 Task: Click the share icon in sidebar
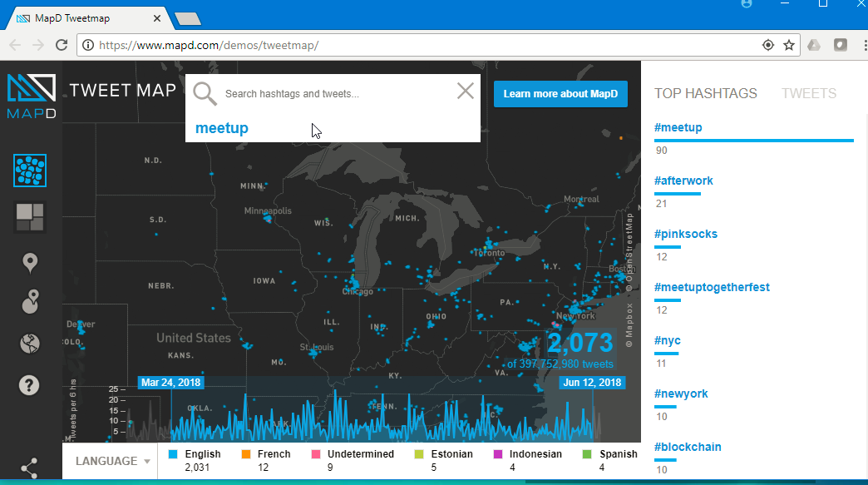click(x=29, y=468)
